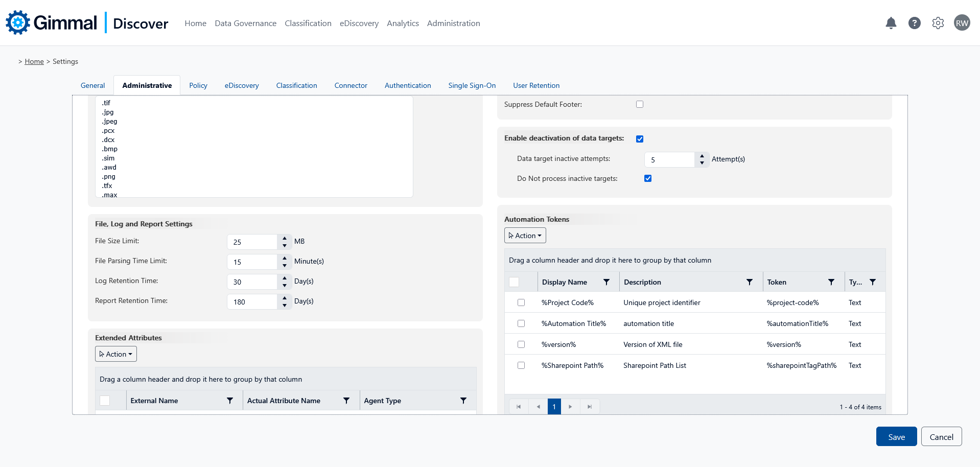The width and height of the screenshot is (980, 467).
Task: Increase the File Size Limit value
Action: 285,238
